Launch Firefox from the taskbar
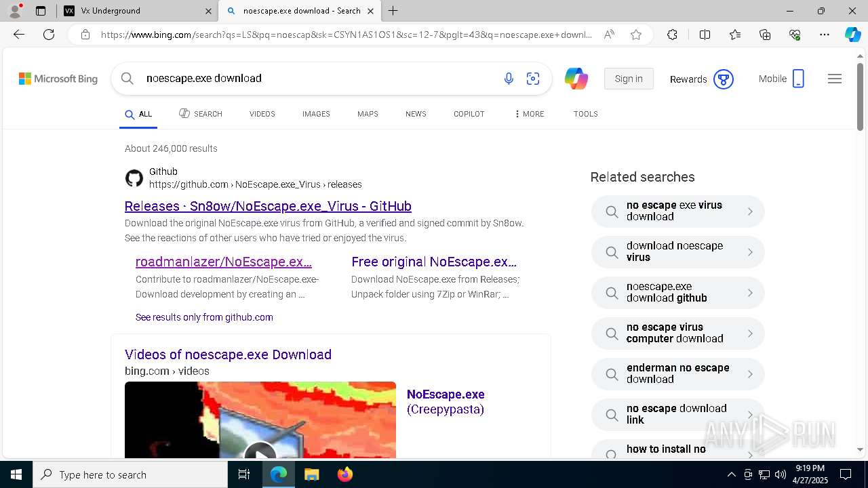 pyautogui.click(x=344, y=474)
